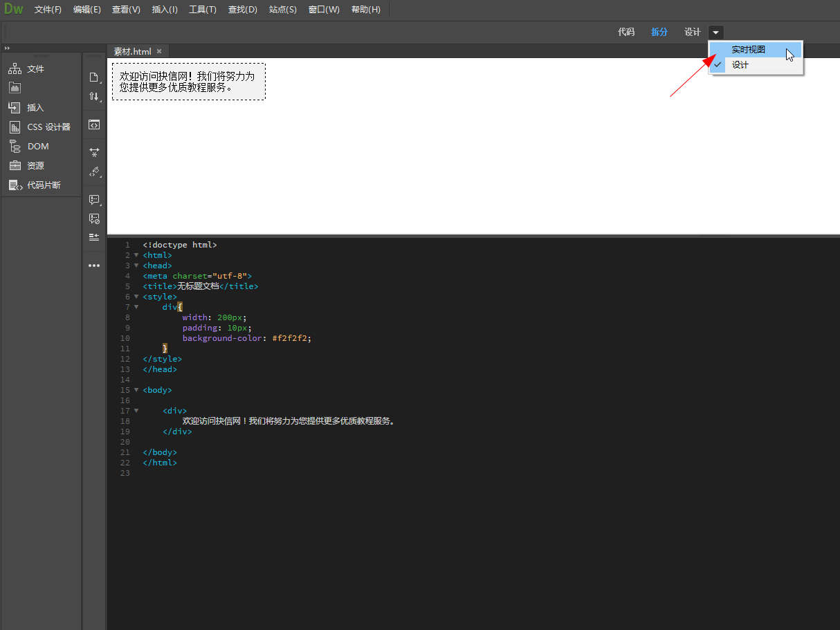Screen dimensions: 840x630
Task: Close the 素材.html document tab
Action: coord(159,51)
